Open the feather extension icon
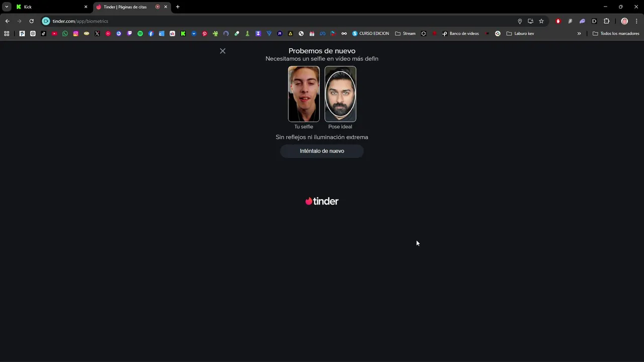The image size is (644, 362). pos(570,21)
